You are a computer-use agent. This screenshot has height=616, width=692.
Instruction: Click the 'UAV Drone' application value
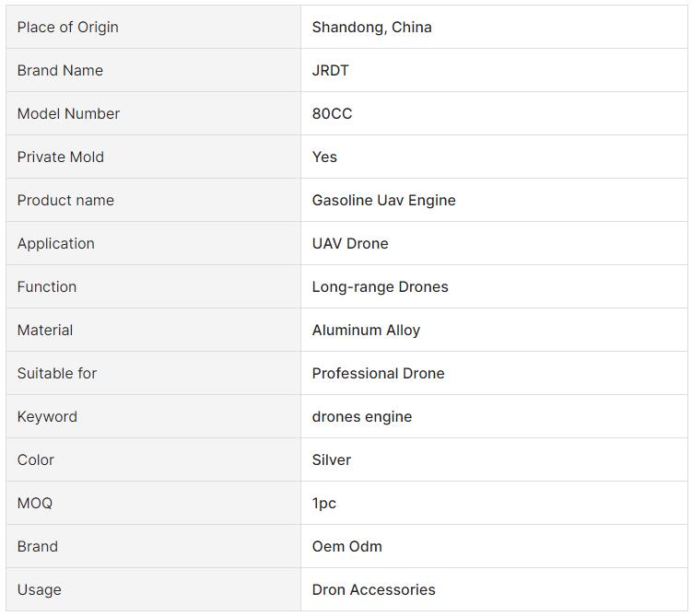point(350,243)
